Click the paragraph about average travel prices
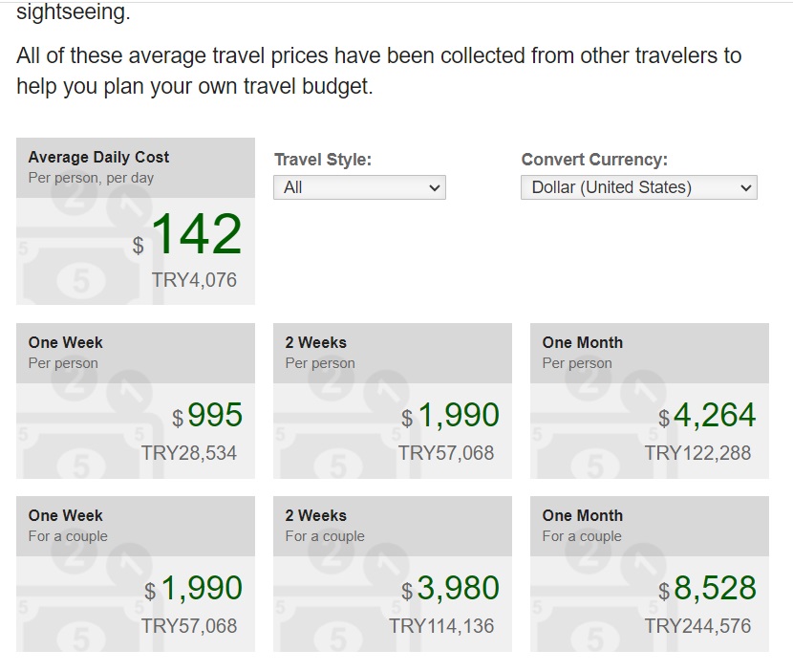Viewport: 793px width, 672px height. [x=378, y=71]
